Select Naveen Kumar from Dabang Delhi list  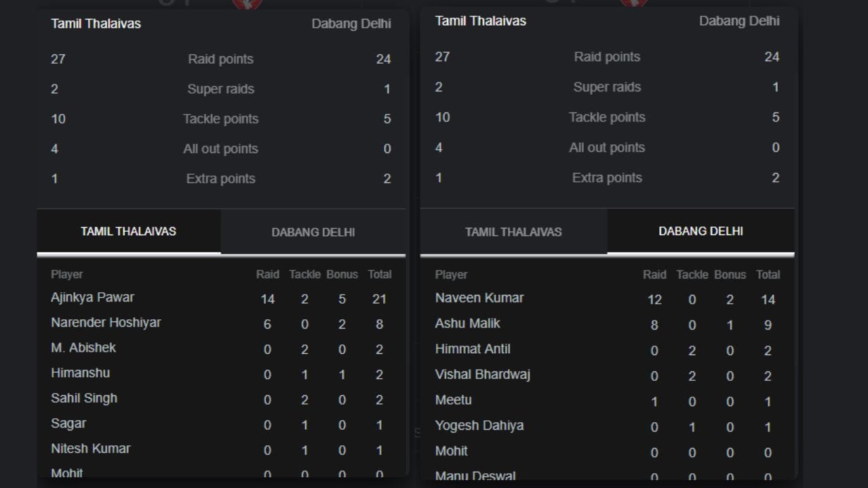(479, 298)
